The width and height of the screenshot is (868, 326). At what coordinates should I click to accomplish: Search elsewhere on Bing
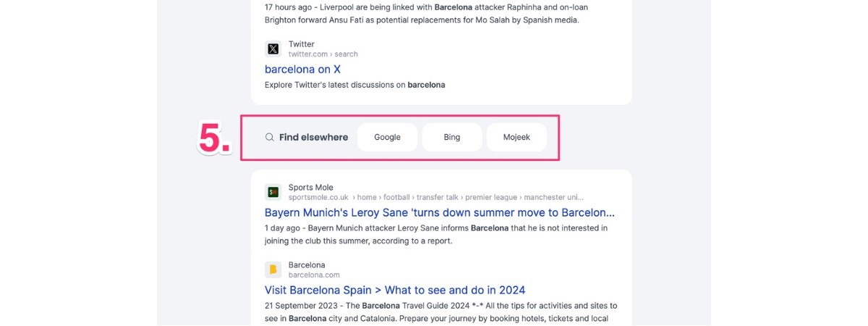[x=452, y=137]
